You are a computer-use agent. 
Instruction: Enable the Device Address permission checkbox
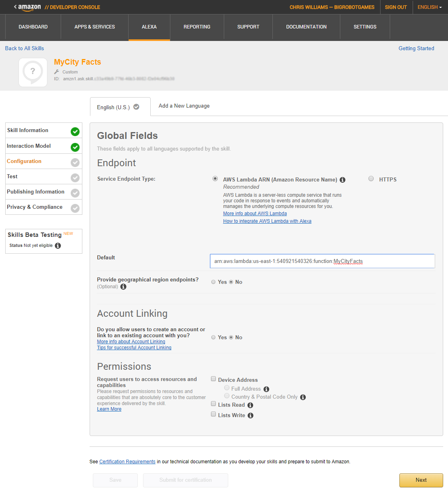click(x=213, y=379)
